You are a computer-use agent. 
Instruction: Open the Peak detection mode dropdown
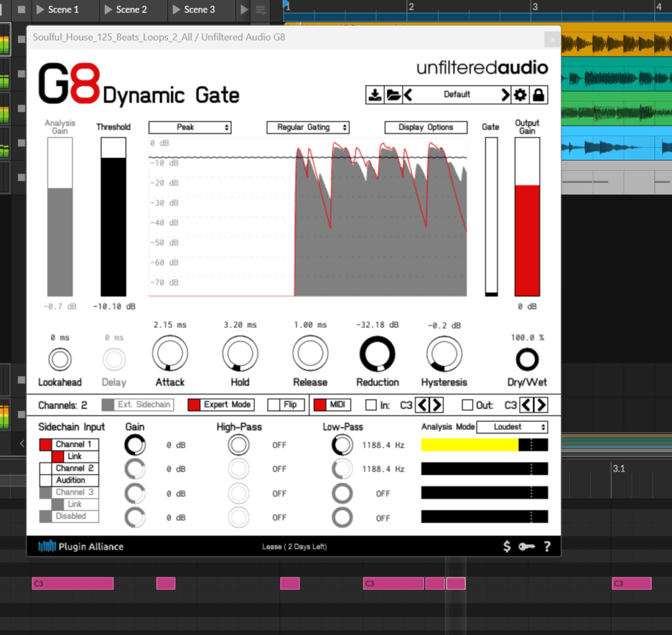190,127
